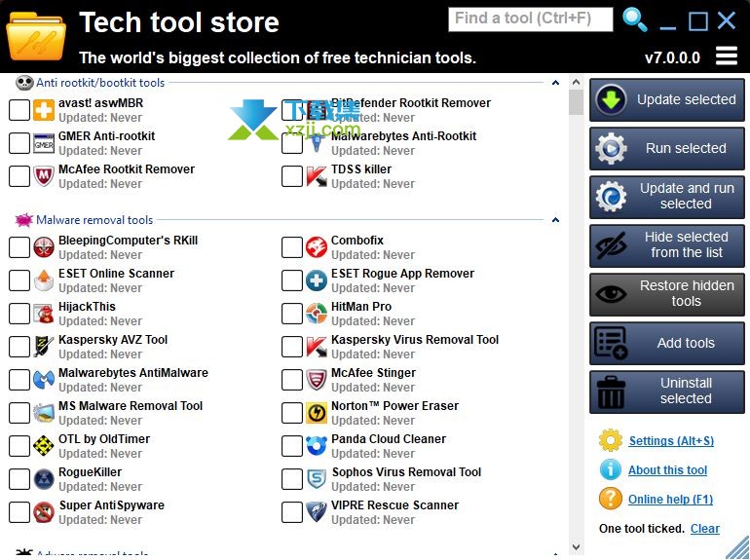Click the yellow gear Settings icon
The width and height of the screenshot is (750, 560).
pyautogui.click(x=611, y=440)
